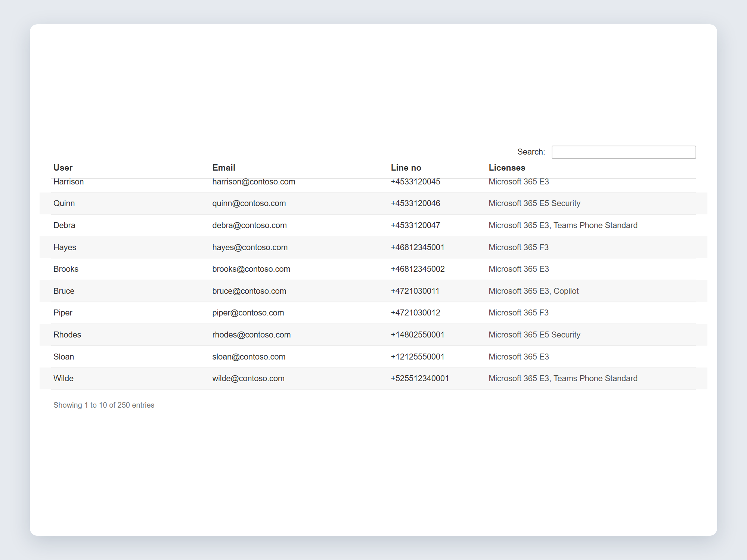This screenshot has height=560, width=747.
Task: Click the debra@contoso.com email cell
Action: 249,225
